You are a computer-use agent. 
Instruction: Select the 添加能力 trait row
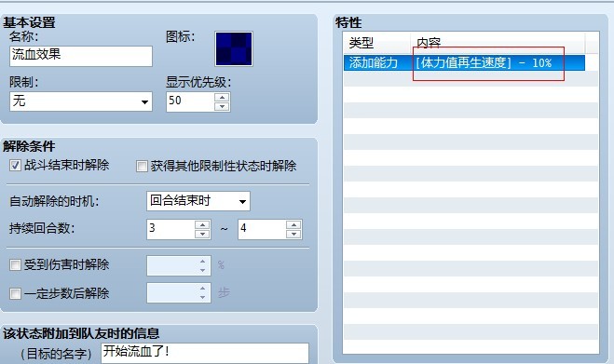464,63
